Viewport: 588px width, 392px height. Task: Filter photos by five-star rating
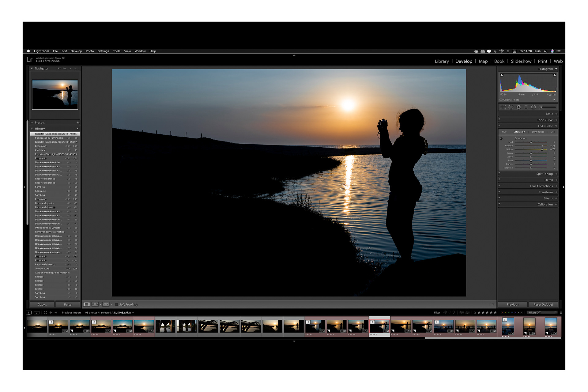pos(495,313)
